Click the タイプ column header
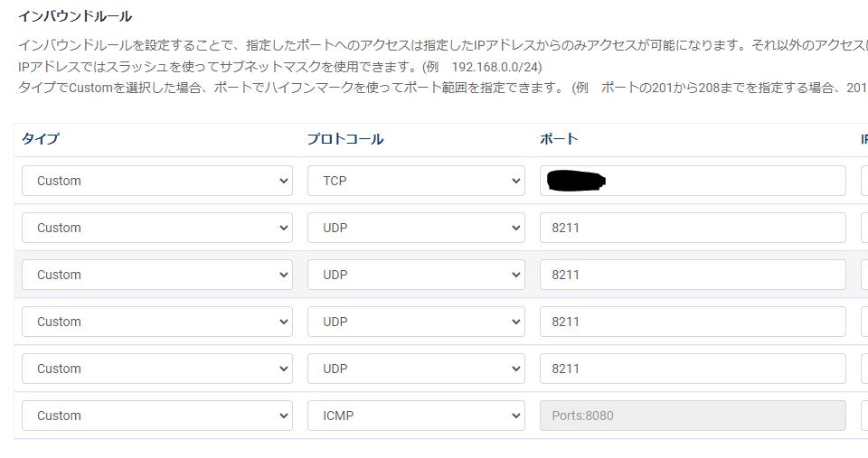This screenshot has width=868, height=458. point(41,139)
